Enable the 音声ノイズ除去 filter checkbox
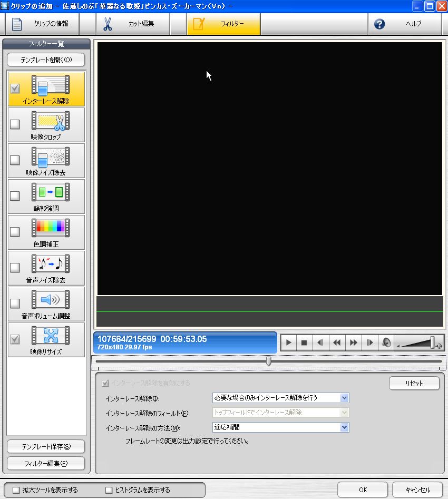 pos(15,268)
